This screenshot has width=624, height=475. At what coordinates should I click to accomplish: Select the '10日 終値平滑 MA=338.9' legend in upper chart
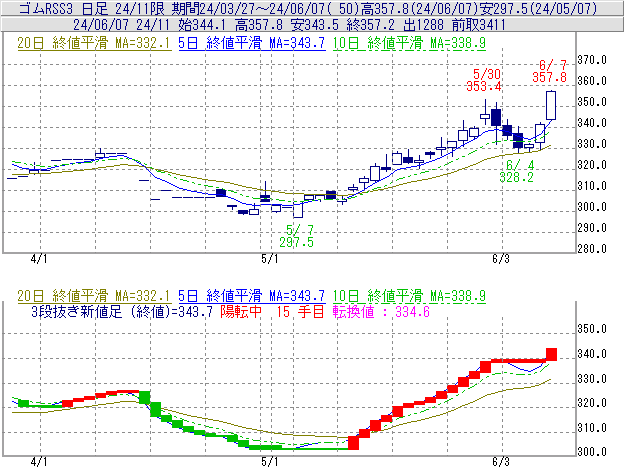pyautogui.click(x=409, y=43)
